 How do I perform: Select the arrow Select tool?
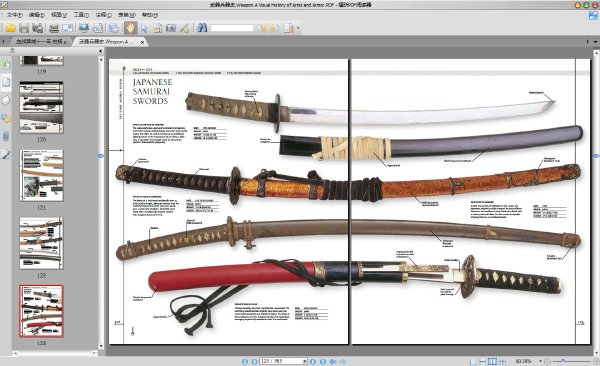(144, 28)
